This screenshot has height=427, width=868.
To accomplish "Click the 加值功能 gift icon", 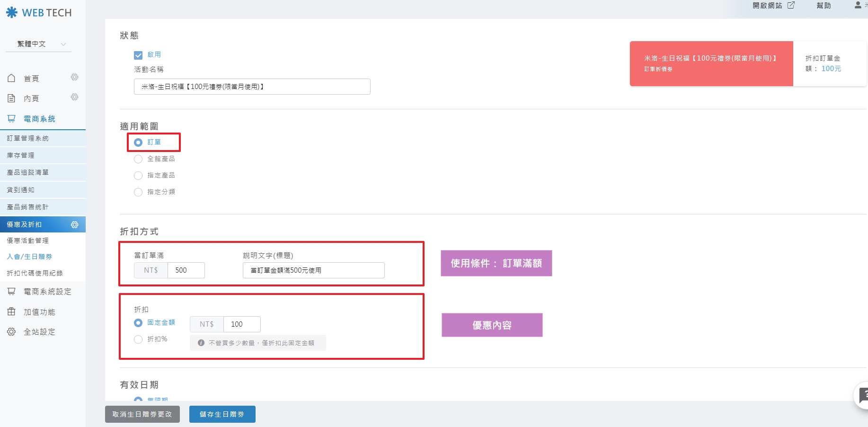I will click(11, 311).
